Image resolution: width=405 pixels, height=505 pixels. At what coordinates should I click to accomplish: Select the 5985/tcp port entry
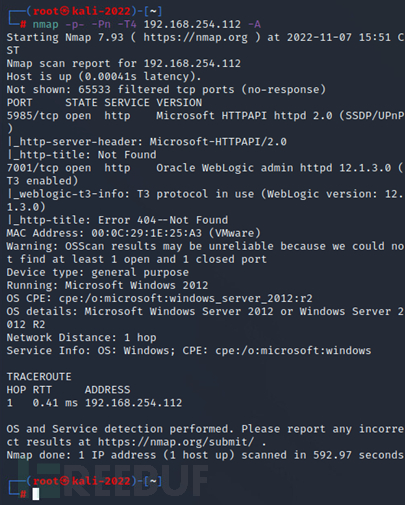[32, 116]
